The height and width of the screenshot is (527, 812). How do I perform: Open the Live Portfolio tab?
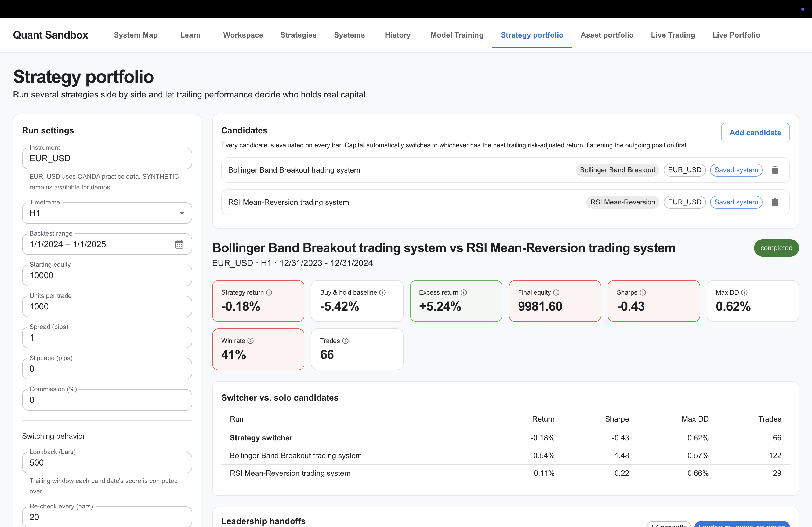click(x=736, y=35)
